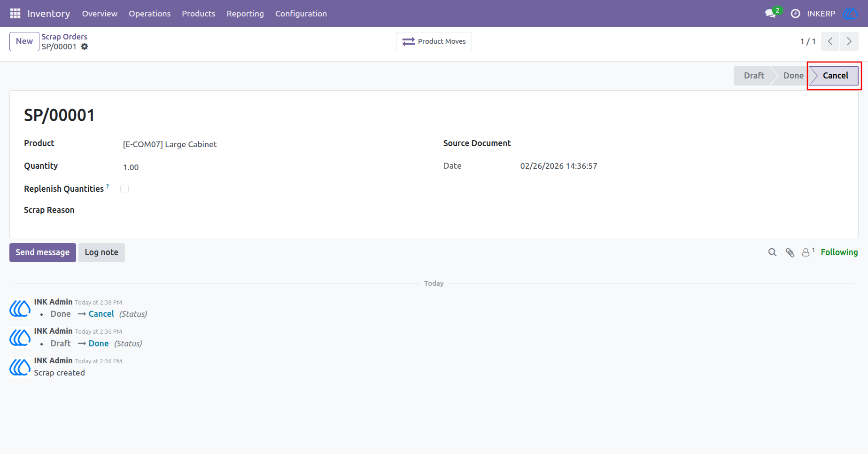Open the Reporting menu
This screenshot has height=454, width=868.
245,14
